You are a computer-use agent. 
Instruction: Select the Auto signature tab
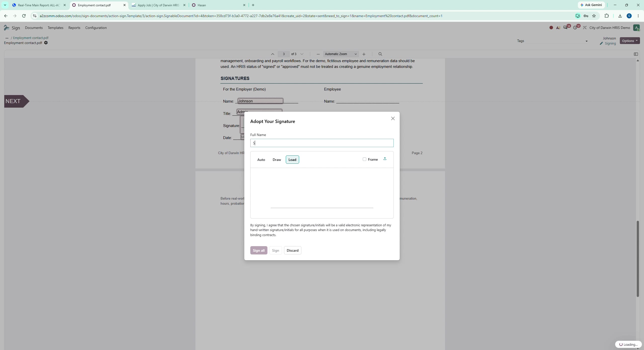click(x=261, y=160)
